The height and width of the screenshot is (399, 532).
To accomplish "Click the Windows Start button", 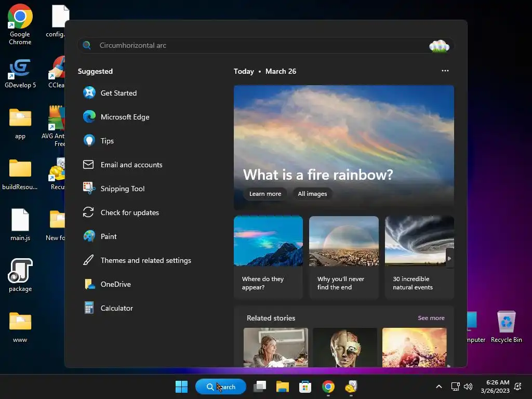I will point(181,387).
